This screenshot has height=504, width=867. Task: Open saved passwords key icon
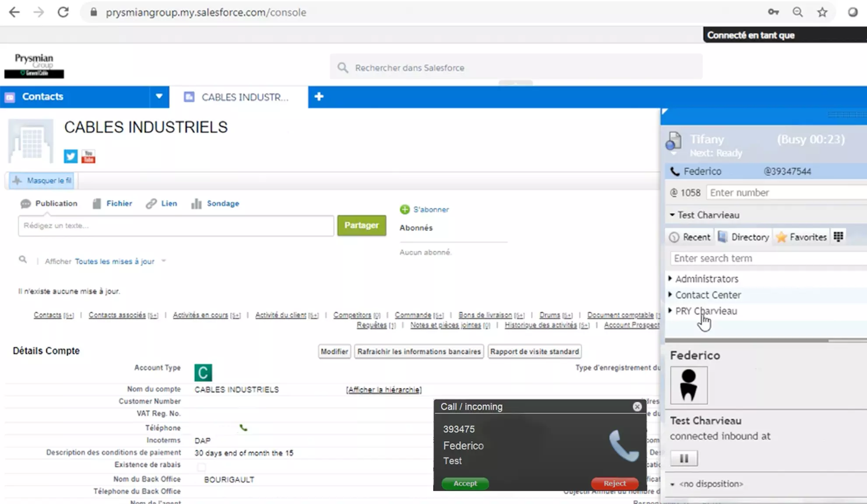click(x=773, y=12)
